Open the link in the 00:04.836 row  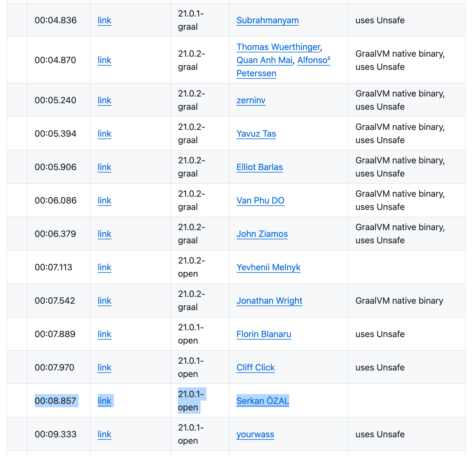click(x=104, y=20)
